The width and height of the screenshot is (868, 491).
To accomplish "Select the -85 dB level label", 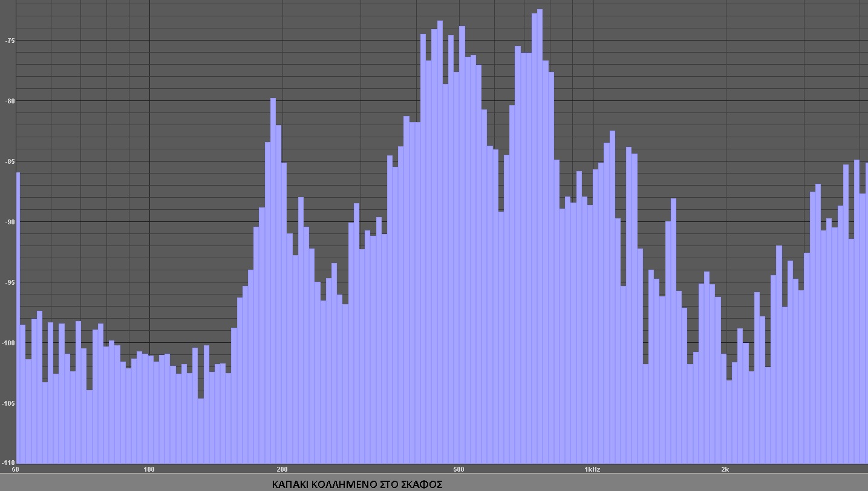I will [9, 161].
